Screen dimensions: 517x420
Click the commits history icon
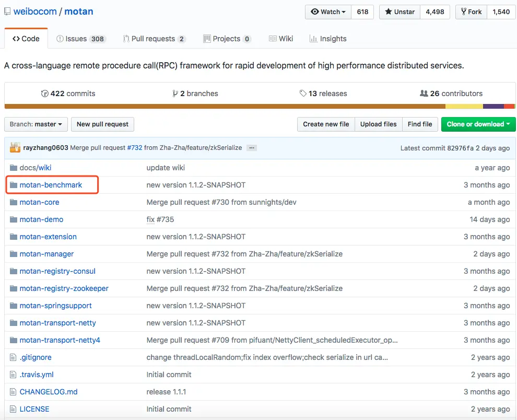coord(45,94)
